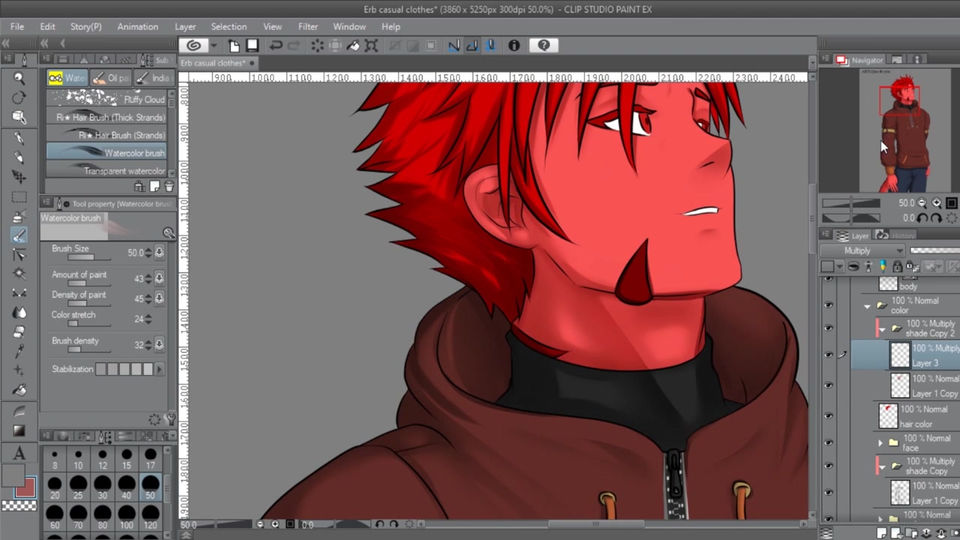Toggle lock layer padlock icon
This screenshot has width=960, height=540.
897,266
